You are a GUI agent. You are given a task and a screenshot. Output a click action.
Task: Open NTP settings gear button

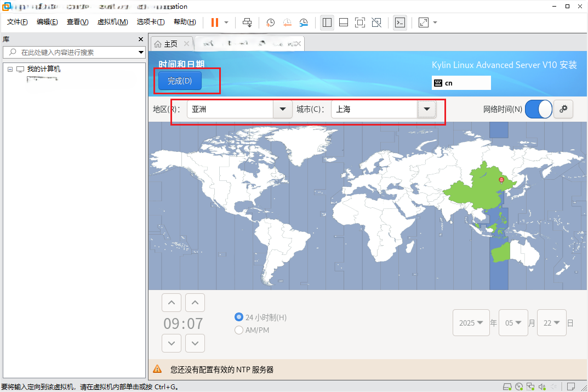563,109
